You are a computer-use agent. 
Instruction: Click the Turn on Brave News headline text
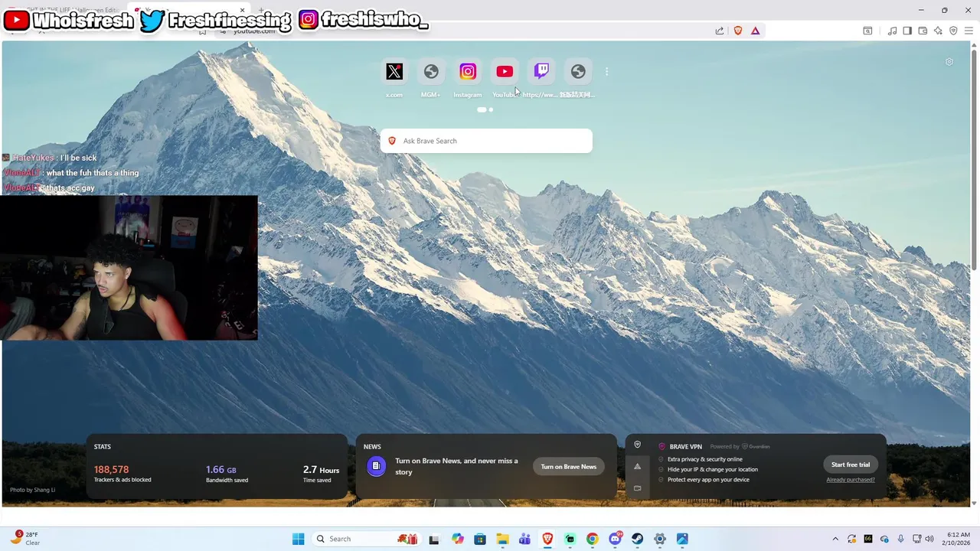[x=456, y=466]
